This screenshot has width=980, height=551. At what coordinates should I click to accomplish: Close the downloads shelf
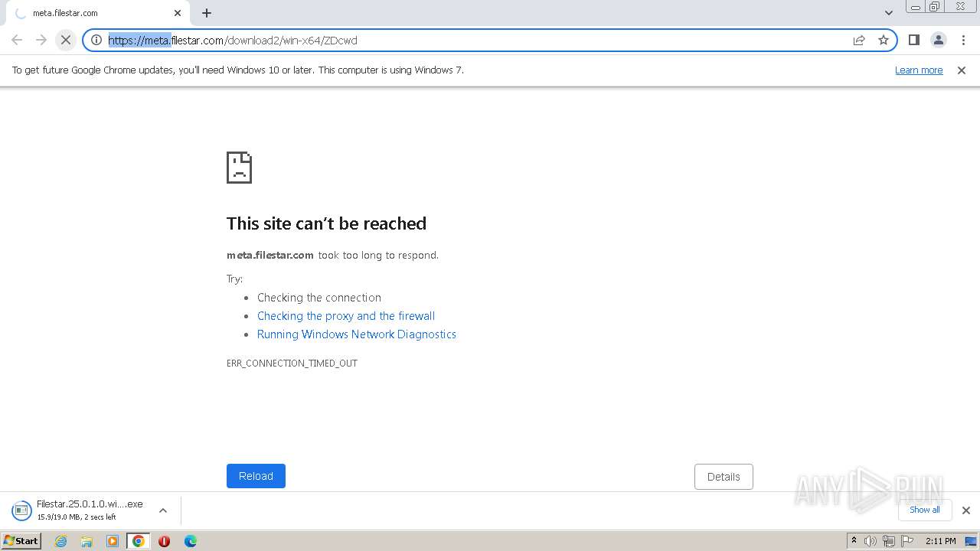(966, 510)
